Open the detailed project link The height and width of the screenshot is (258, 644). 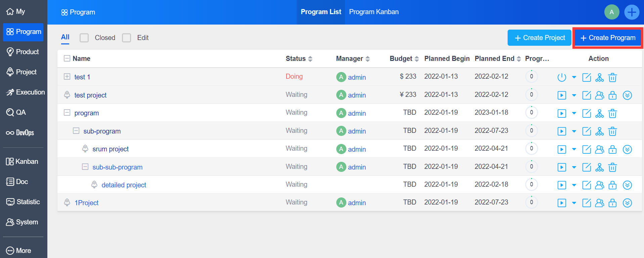(124, 185)
